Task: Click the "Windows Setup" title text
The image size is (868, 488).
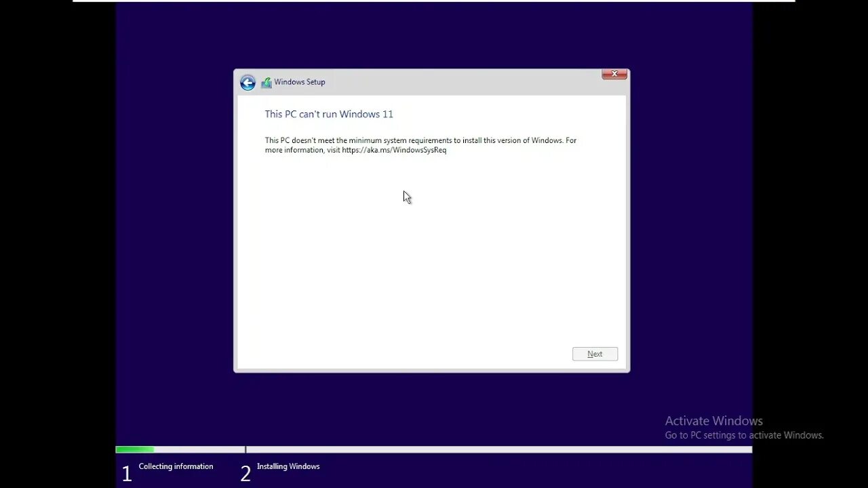Action: coord(300,82)
